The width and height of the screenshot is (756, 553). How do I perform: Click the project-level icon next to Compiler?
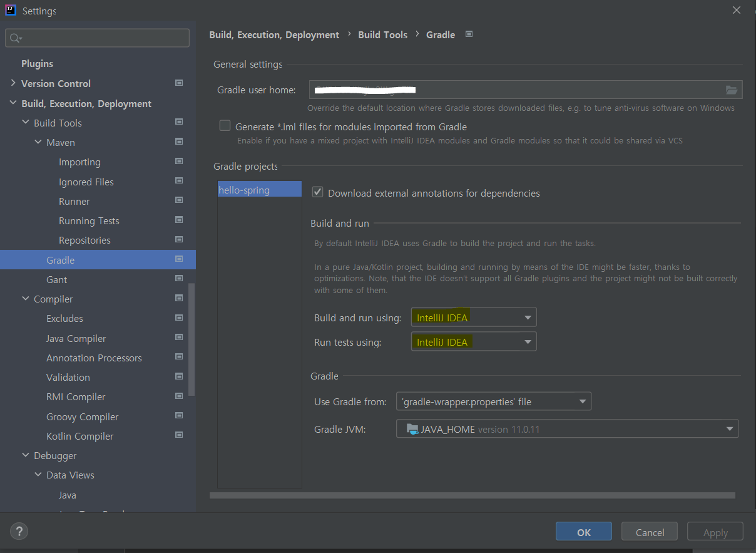[x=179, y=298]
